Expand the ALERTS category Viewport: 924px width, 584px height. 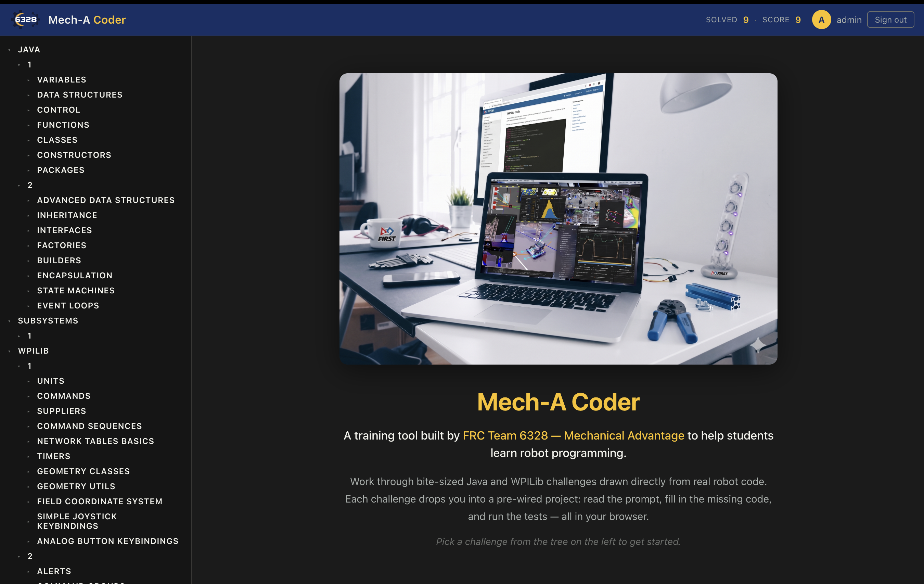coord(54,571)
